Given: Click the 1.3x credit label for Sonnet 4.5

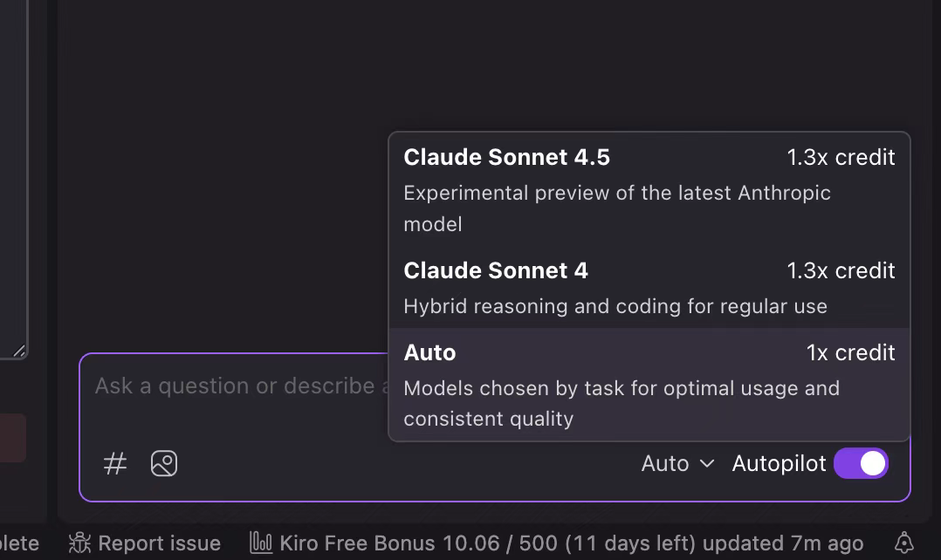Looking at the screenshot, I should [x=841, y=158].
